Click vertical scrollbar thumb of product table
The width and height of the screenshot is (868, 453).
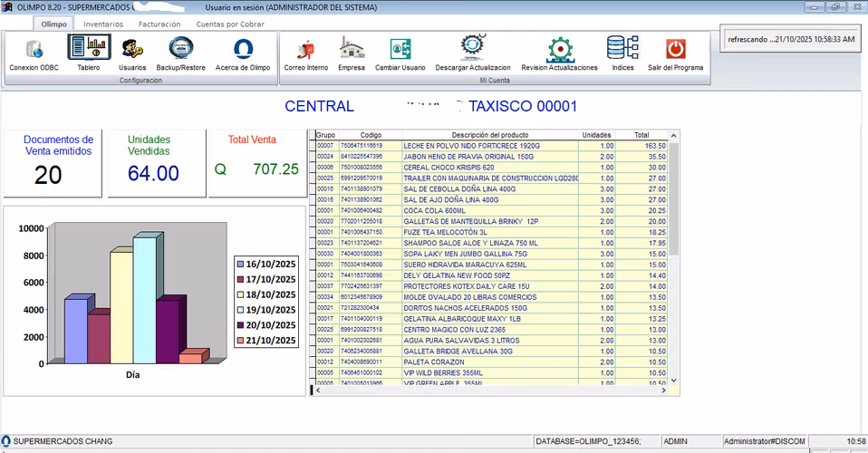674,198
